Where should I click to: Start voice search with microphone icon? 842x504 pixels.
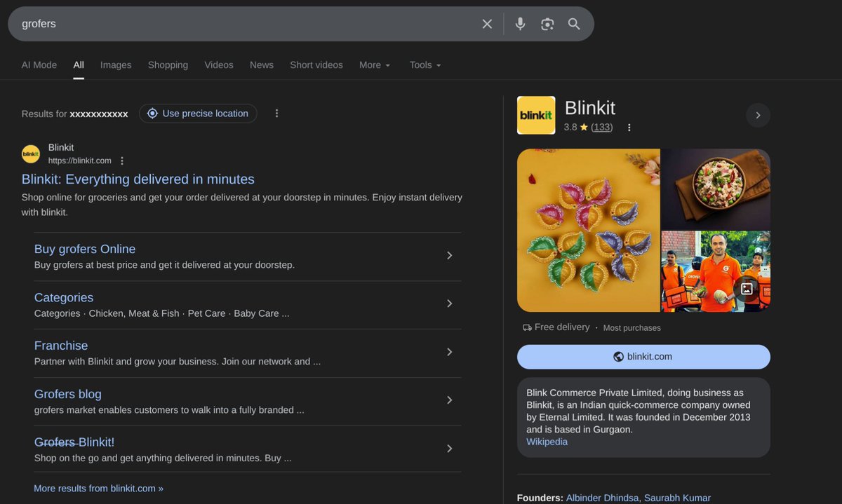pos(520,24)
